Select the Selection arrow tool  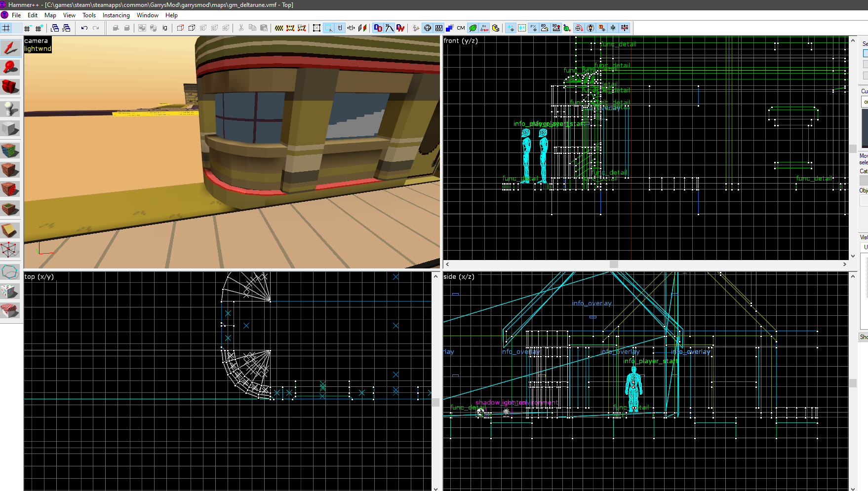pos(10,48)
